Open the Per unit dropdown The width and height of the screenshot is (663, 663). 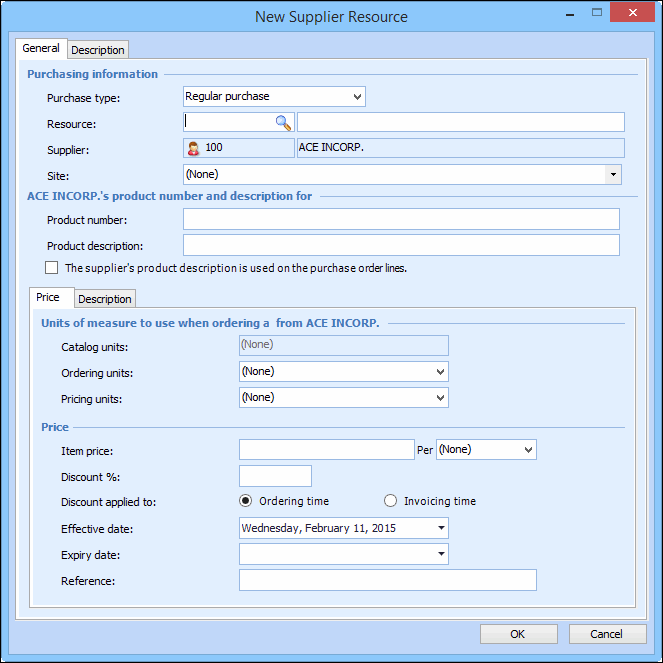[x=528, y=450]
